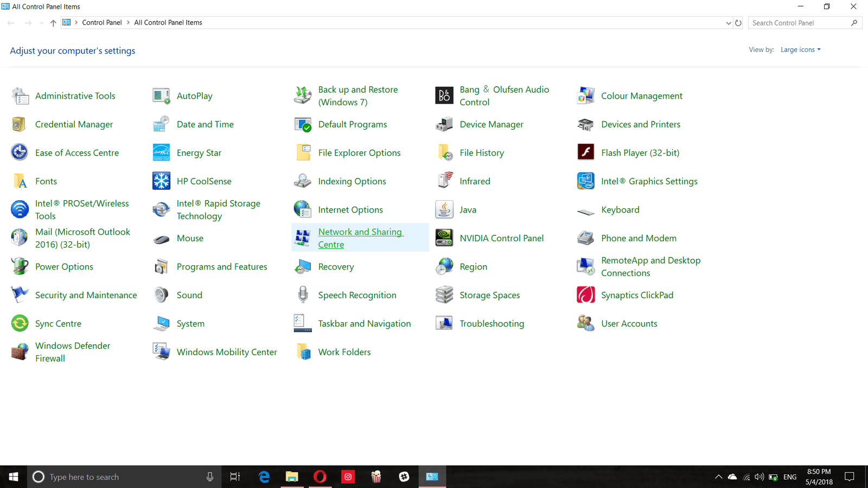Open the Power Options icon

point(20,266)
